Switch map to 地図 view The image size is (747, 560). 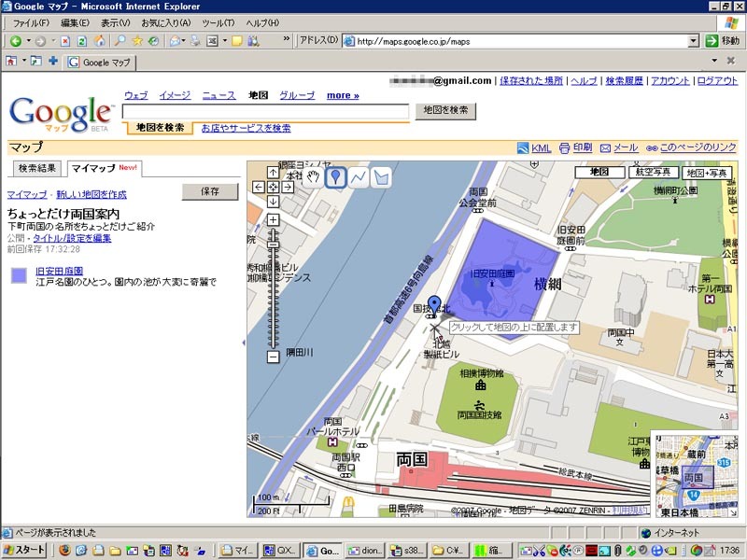[599, 173]
